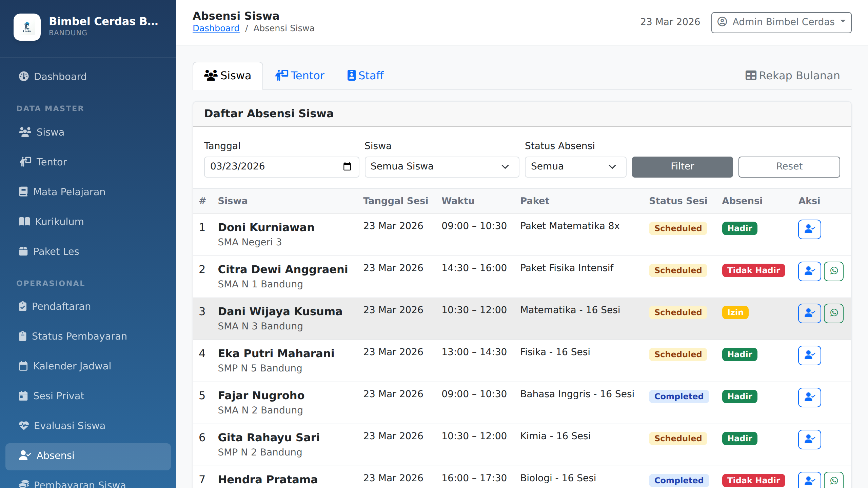Open Rekap Bulanan view

point(792,76)
